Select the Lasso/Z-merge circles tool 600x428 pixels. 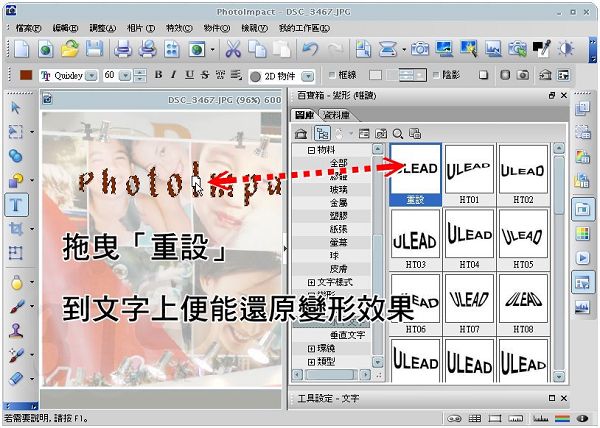[x=16, y=156]
